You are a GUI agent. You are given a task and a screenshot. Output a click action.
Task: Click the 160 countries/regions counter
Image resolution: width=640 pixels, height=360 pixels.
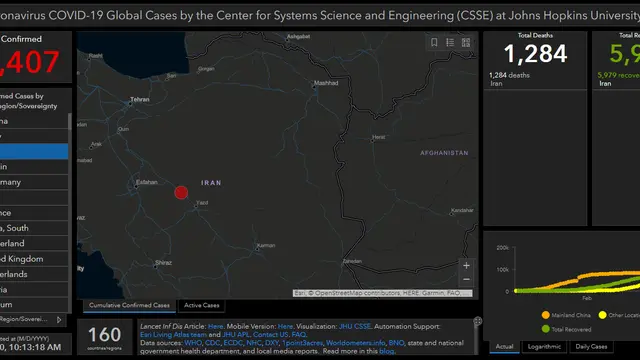pos(104,338)
